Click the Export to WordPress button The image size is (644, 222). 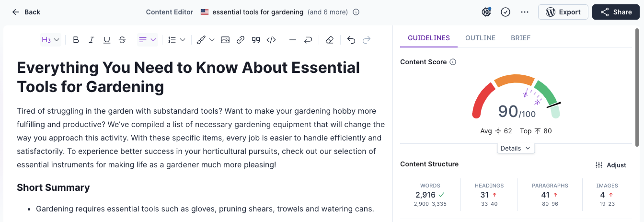click(563, 12)
